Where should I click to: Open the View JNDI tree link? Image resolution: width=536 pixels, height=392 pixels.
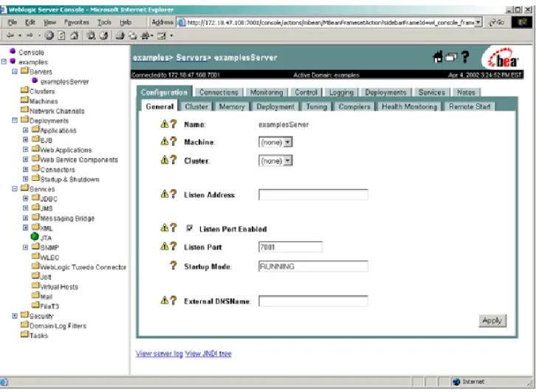coord(208,354)
